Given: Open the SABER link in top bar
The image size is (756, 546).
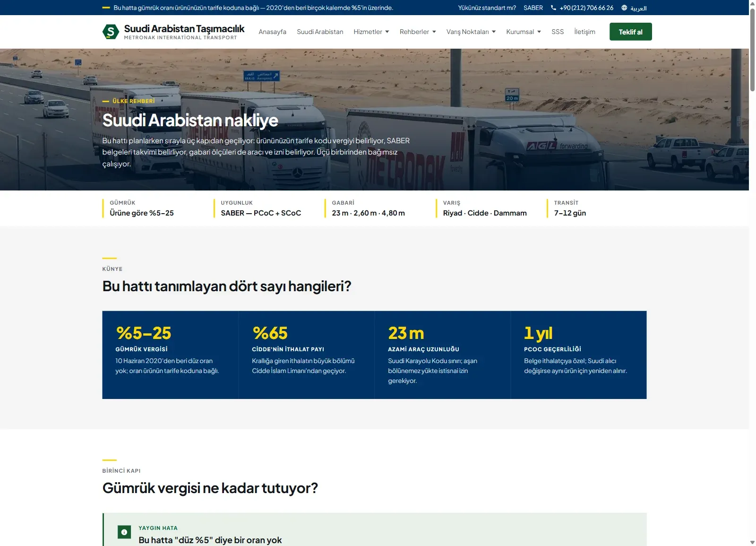Looking at the screenshot, I should point(533,8).
